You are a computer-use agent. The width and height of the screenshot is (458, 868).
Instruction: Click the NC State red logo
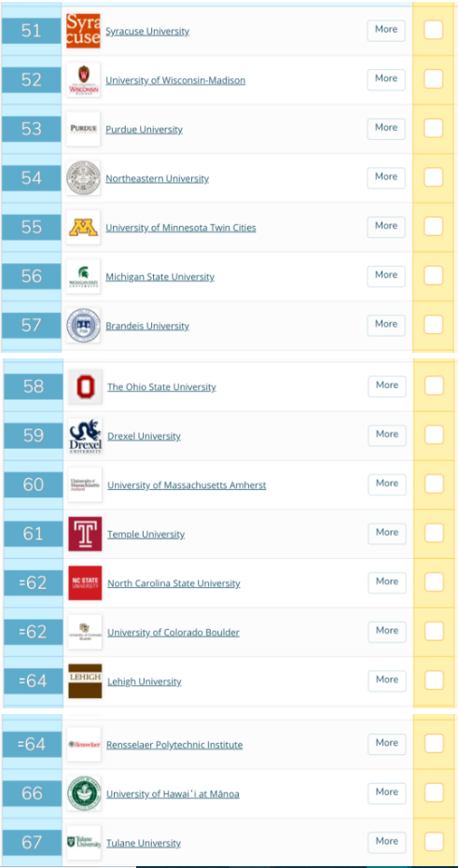pos(85,583)
